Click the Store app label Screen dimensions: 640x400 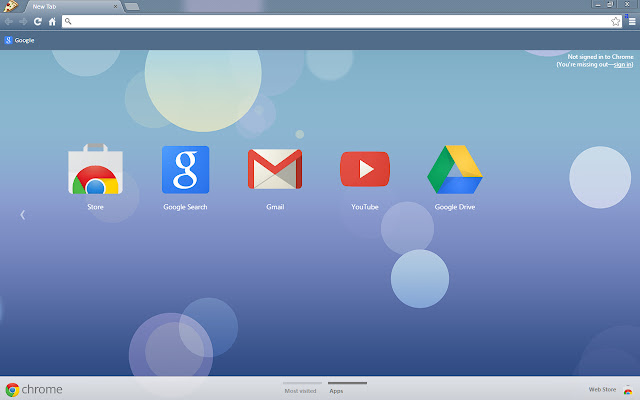(x=95, y=207)
